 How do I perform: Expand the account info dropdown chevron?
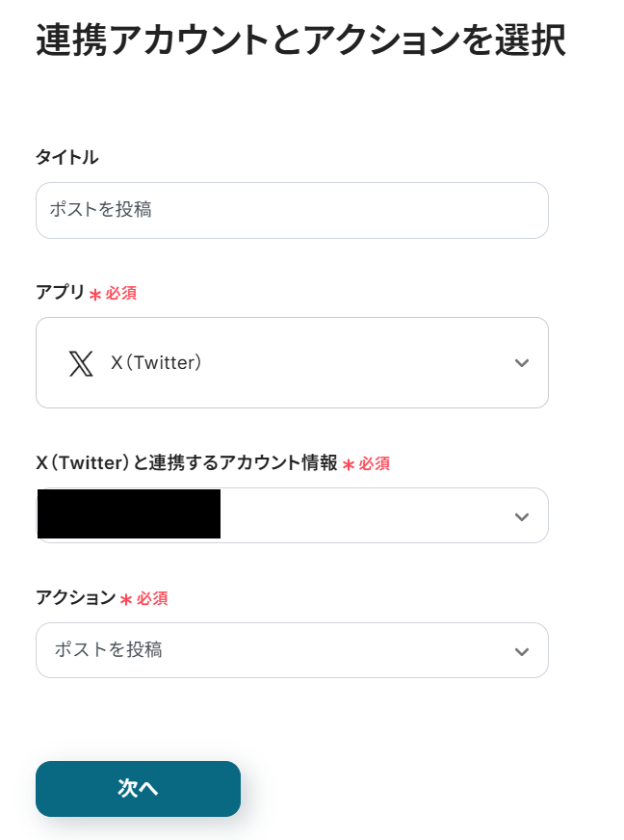[522, 516]
